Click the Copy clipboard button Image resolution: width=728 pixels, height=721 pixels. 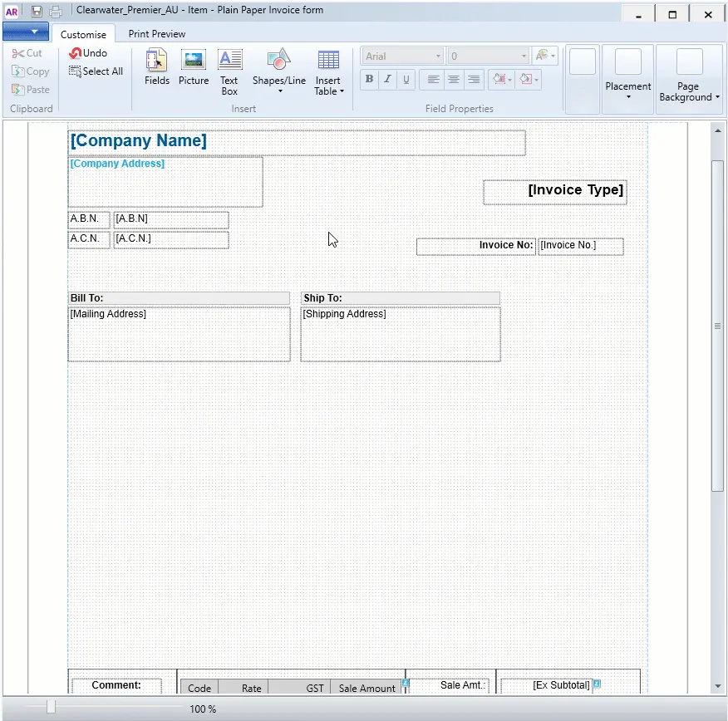(x=30, y=71)
